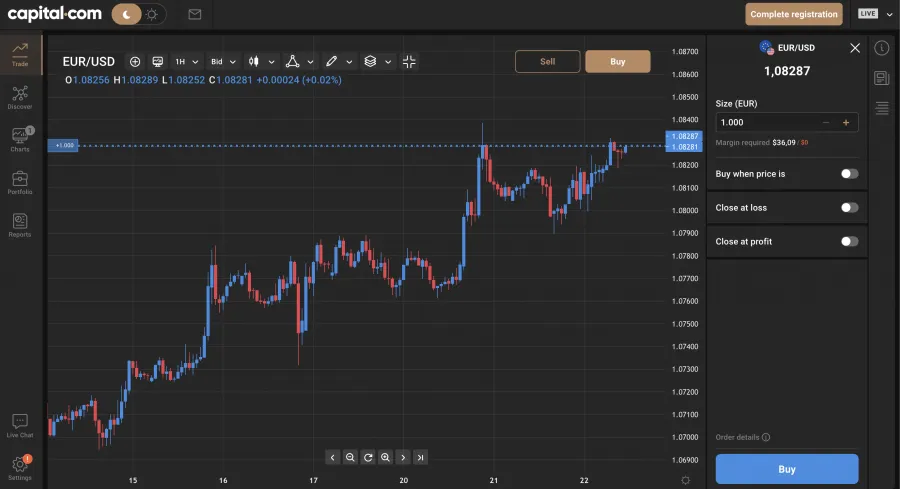Switch to light mode sun icon
Screen dimensions: 900x489
coord(152,14)
